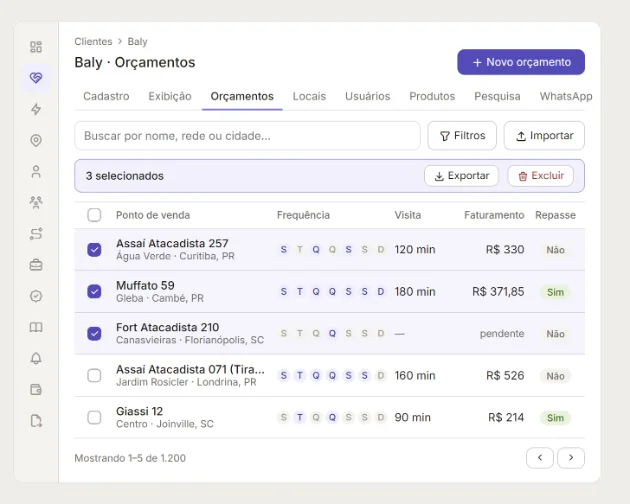
Task: Uncheck the Muffato 59 row checkbox
Action: click(94, 291)
